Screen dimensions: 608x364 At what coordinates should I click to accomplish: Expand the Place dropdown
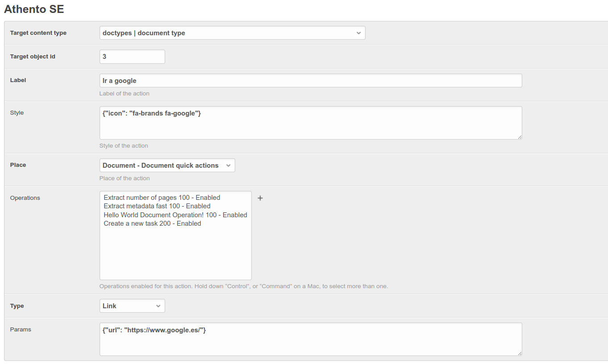click(167, 165)
